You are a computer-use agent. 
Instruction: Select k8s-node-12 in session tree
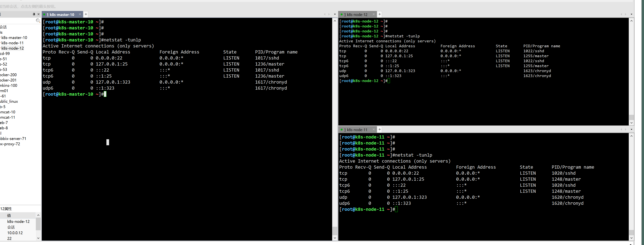[13, 48]
